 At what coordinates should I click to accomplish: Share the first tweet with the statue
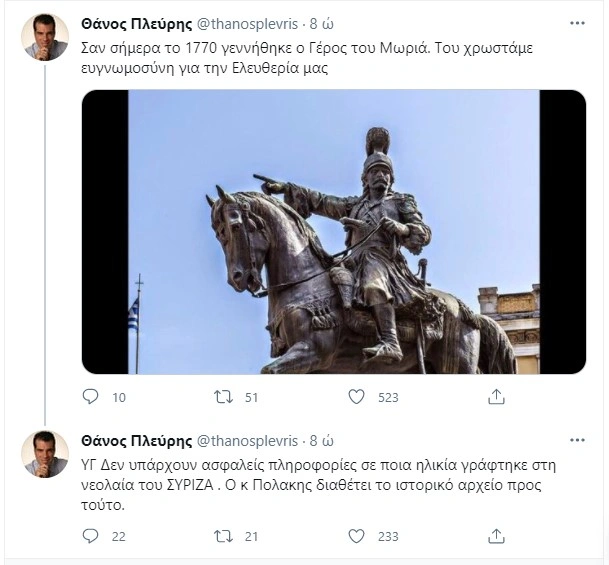tap(496, 397)
